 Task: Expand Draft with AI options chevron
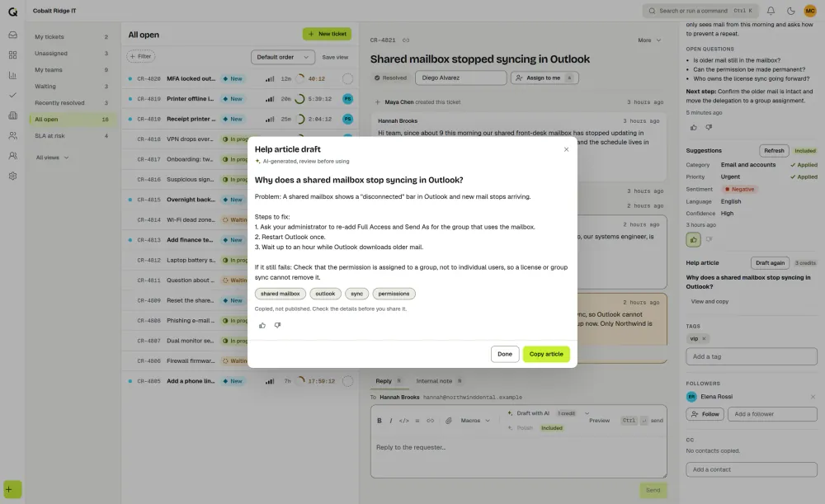coord(587,413)
